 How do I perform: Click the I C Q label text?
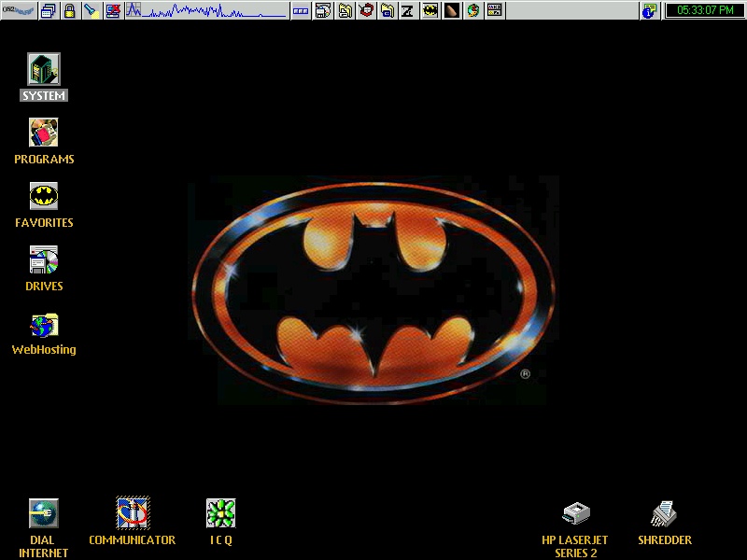221,540
